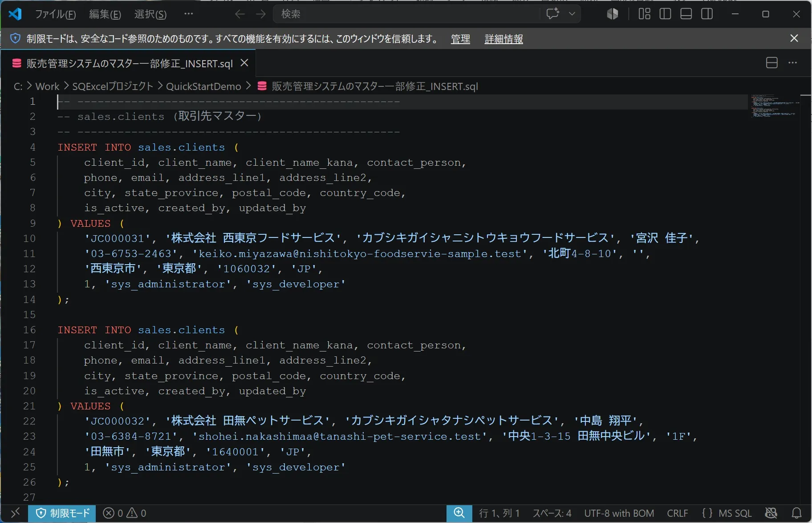Close the INSERT.sql editor tab
812x523 pixels.
click(x=244, y=63)
